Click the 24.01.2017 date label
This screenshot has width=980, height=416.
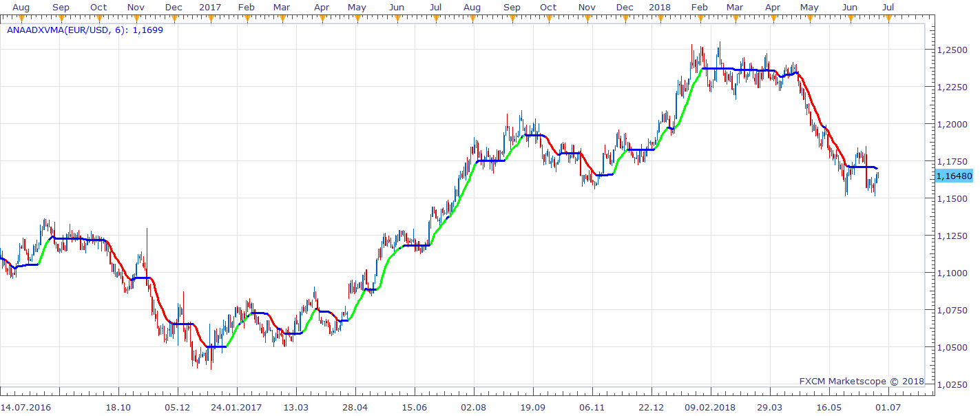[236, 408]
